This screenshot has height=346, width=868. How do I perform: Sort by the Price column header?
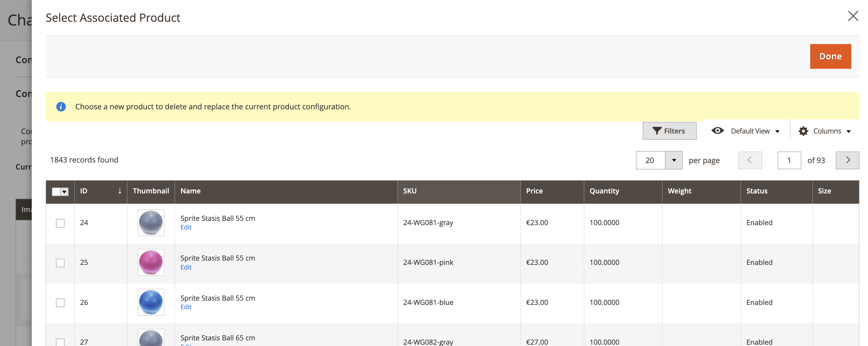tap(534, 191)
